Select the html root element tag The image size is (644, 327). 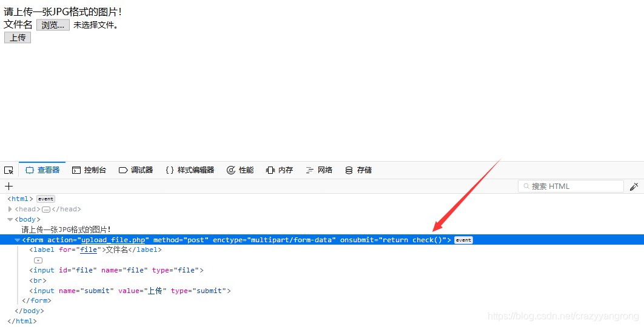[x=20, y=199]
